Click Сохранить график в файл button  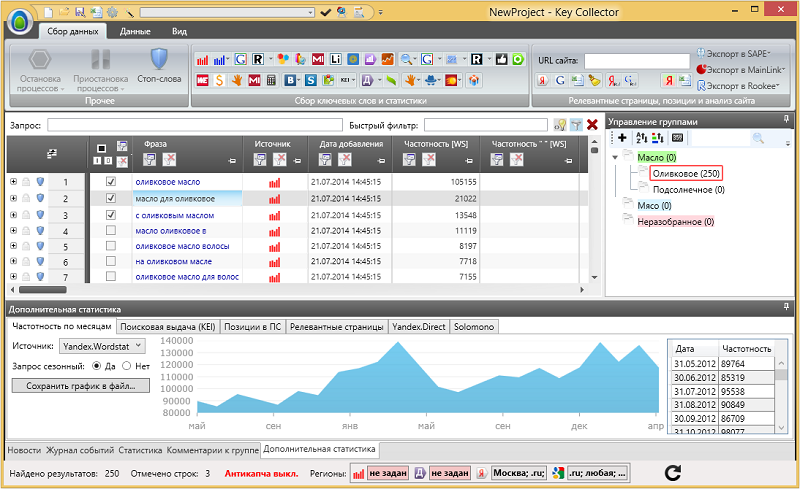80,385
